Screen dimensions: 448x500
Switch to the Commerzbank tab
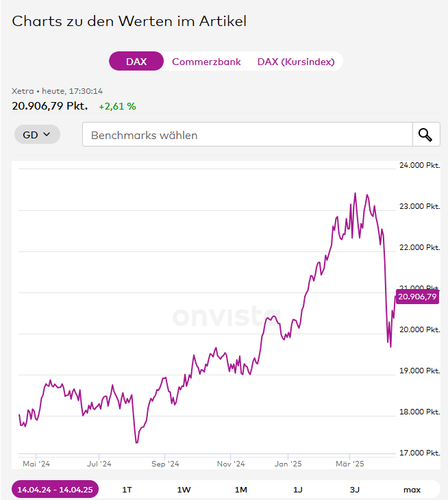pyautogui.click(x=206, y=62)
